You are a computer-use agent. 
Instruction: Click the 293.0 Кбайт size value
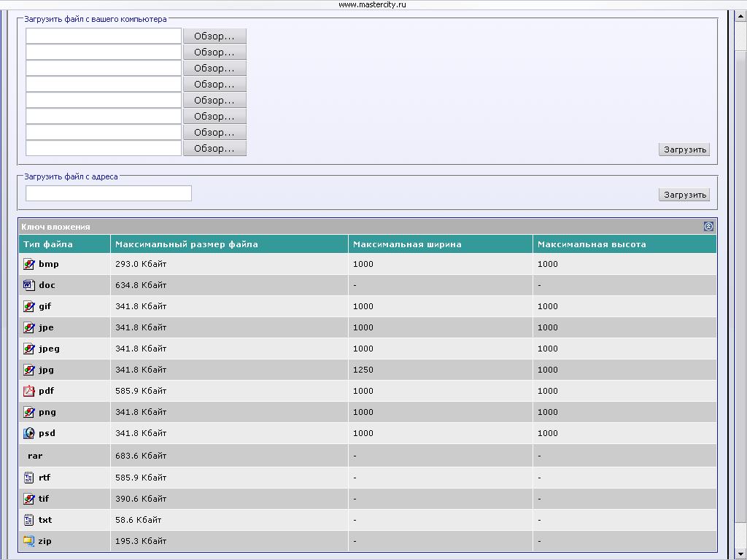point(141,264)
